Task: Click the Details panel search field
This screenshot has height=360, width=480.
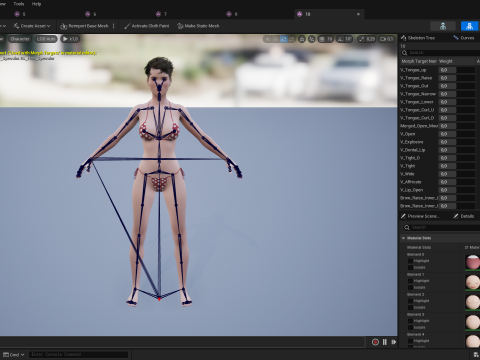Action: (x=442, y=227)
